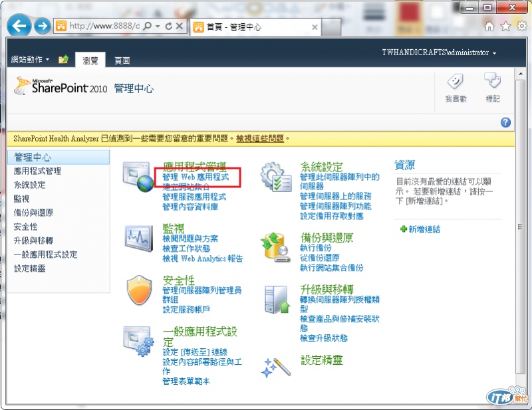Click the green plus beside 新增連結
The width and height of the screenshot is (532, 410).
pyautogui.click(x=404, y=229)
